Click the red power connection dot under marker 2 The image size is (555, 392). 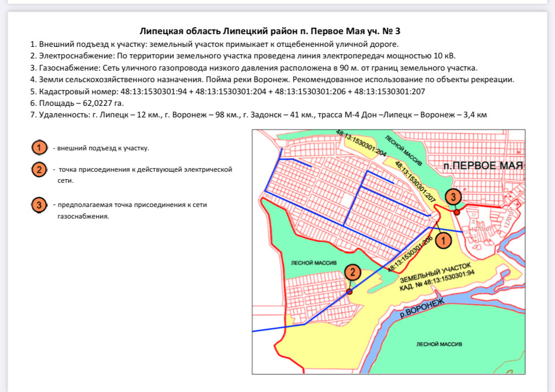(x=349, y=291)
